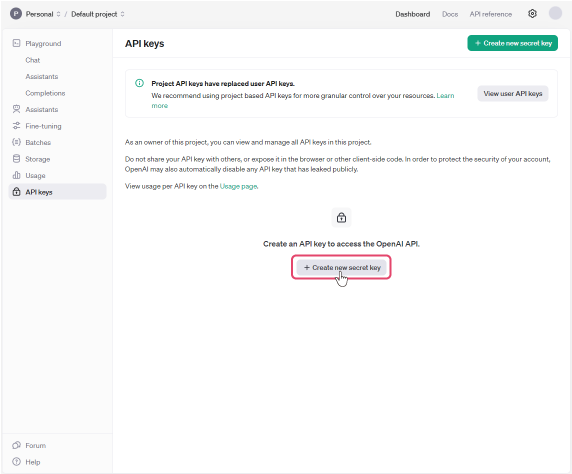Click the Help question mark icon
Image resolution: width=572 pixels, height=474 pixels.
[16, 462]
